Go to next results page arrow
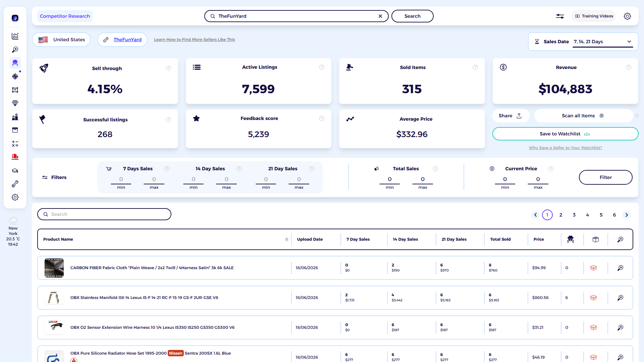Image resolution: width=644 pixels, height=362 pixels. [627, 215]
